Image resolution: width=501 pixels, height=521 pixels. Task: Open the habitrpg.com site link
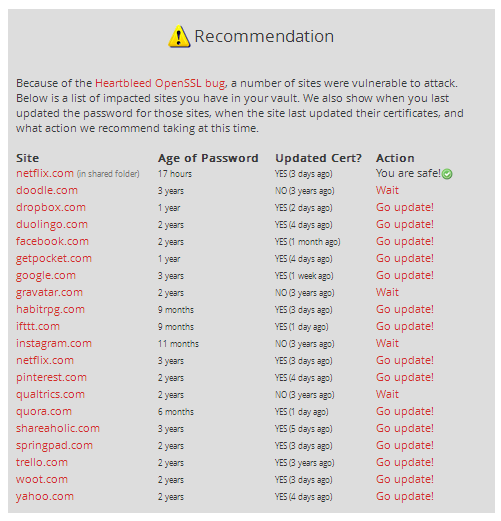pos(50,309)
